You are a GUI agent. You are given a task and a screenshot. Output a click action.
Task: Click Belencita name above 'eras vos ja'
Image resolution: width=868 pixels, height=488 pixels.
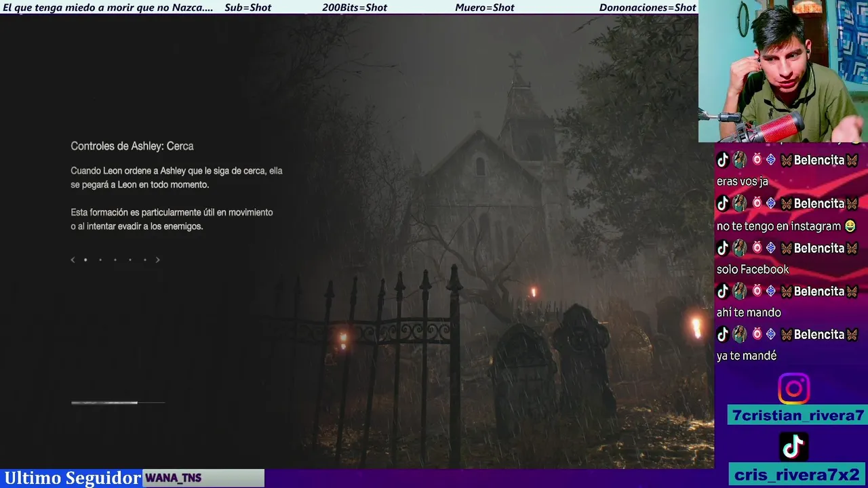pyautogui.click(x=819, y=160)
